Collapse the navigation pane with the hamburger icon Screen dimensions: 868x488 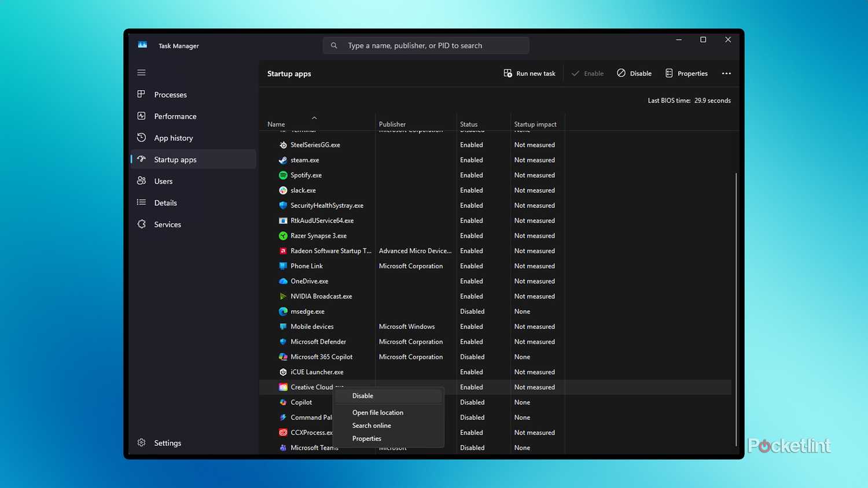(141, 72)
